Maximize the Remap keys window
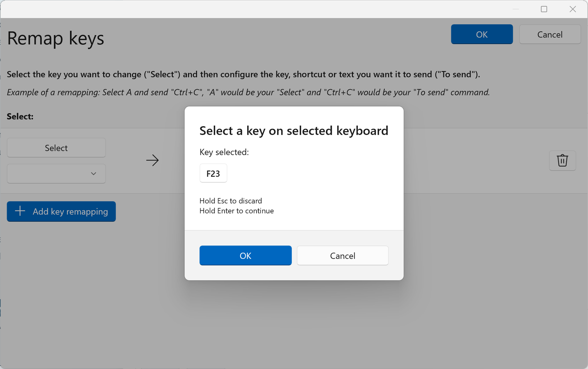Image resolution: width=588 pixels, height=369 pixels. coord(544,9)
